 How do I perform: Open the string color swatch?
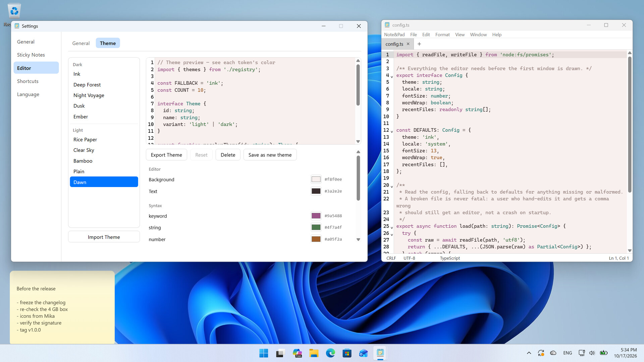coord(316,227)
